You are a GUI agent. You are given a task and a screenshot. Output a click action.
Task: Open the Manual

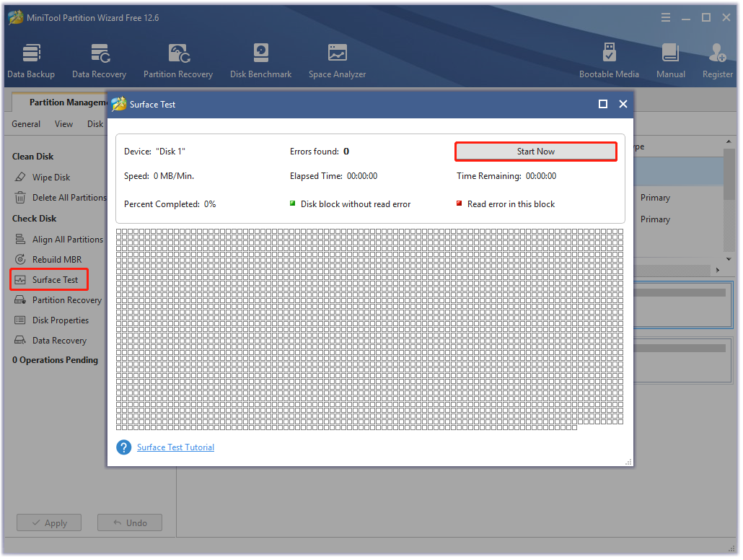(x=670, y=61)
